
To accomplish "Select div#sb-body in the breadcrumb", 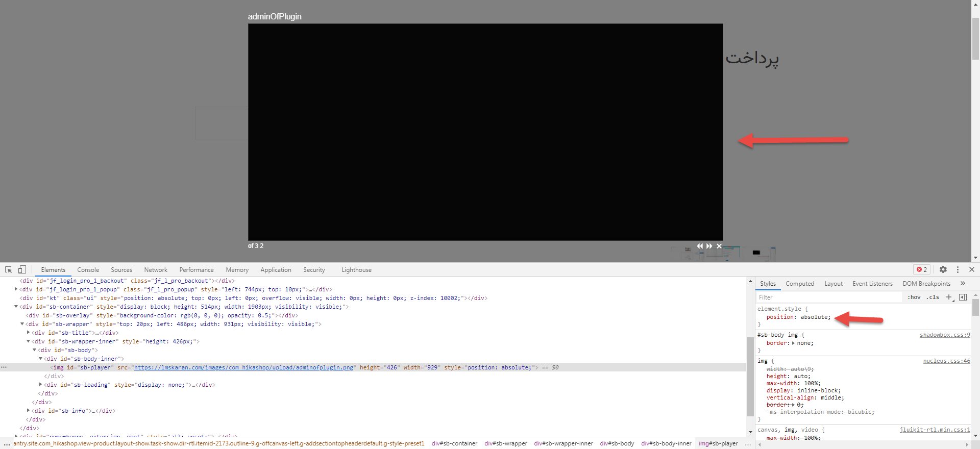I will pos(617,444).
